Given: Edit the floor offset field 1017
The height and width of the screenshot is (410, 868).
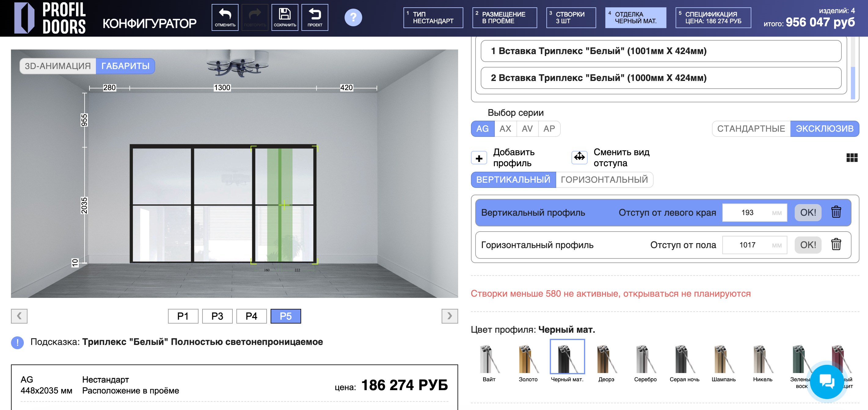Looking at the screenshot, I should 754,245.
